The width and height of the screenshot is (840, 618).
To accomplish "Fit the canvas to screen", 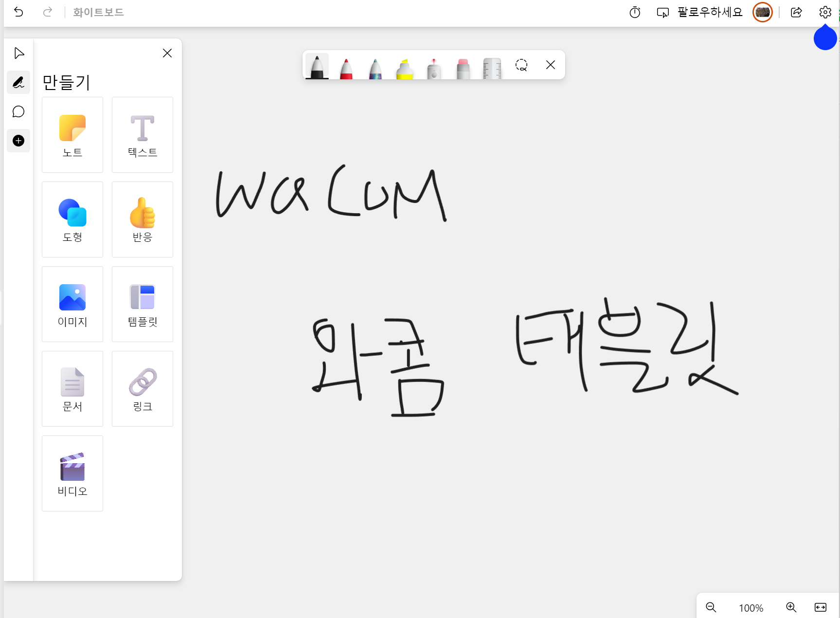I will click(x=821, y=607).
